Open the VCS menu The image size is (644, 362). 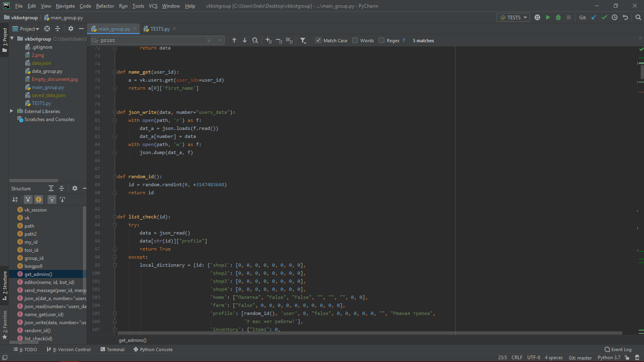pos(153,6)
